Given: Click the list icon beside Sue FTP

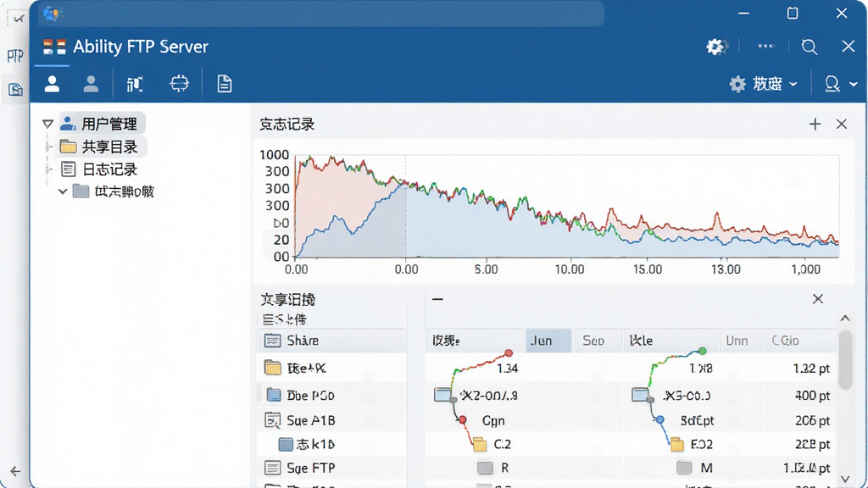Looking at the screenshot, I should (272, 468).
